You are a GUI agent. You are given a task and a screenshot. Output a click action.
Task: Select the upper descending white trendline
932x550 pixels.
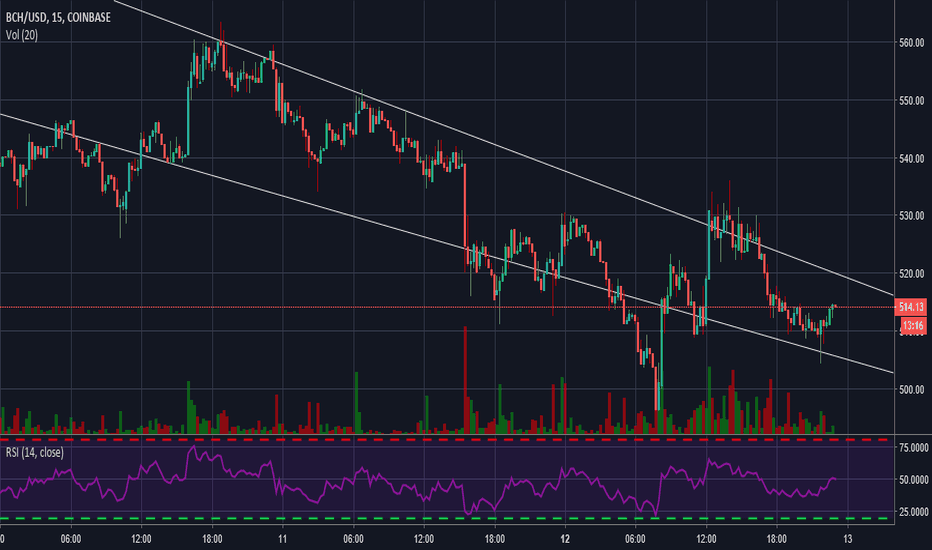point(503,147)
